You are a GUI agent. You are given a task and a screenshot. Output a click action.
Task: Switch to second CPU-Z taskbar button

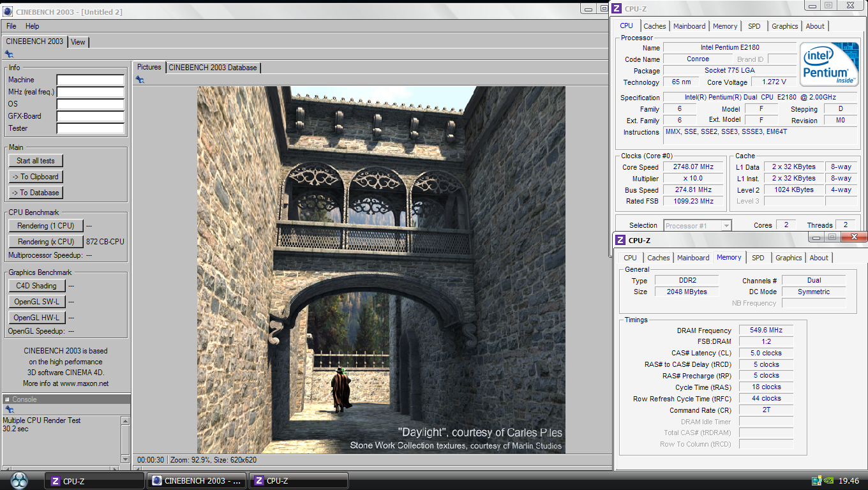point(298,481)
